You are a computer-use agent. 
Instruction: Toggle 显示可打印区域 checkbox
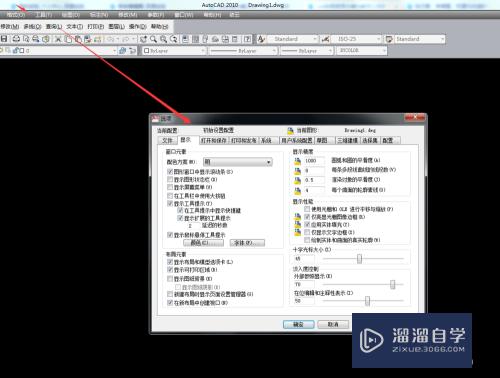click(x=170, y=269)
